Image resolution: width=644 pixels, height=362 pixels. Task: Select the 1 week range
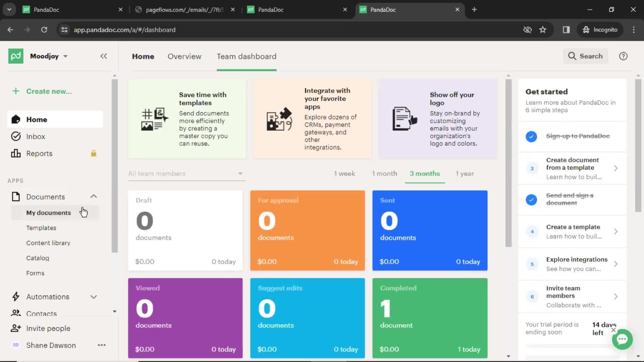point(344,173)
